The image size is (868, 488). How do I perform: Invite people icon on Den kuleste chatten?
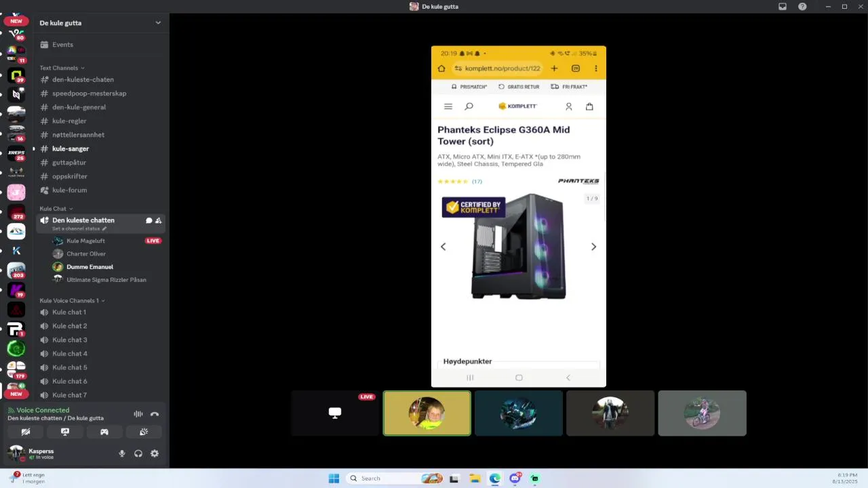[159, 220]
